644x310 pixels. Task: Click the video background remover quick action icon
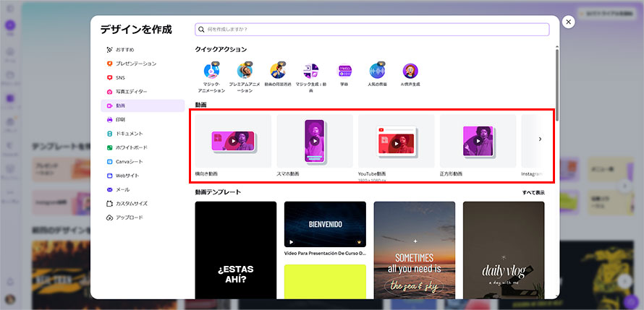point(278,71)
